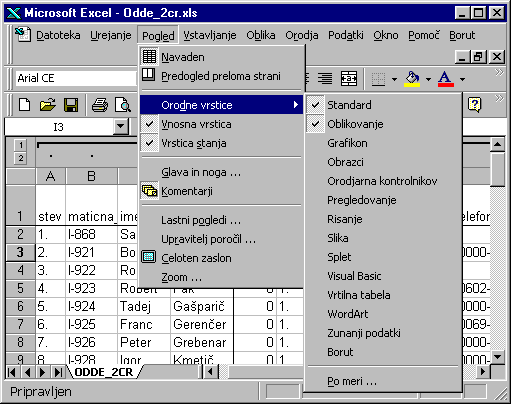Open the Borders dropdown arrow
This screenshot has height=404, width=511.
(x=394, y=79)
